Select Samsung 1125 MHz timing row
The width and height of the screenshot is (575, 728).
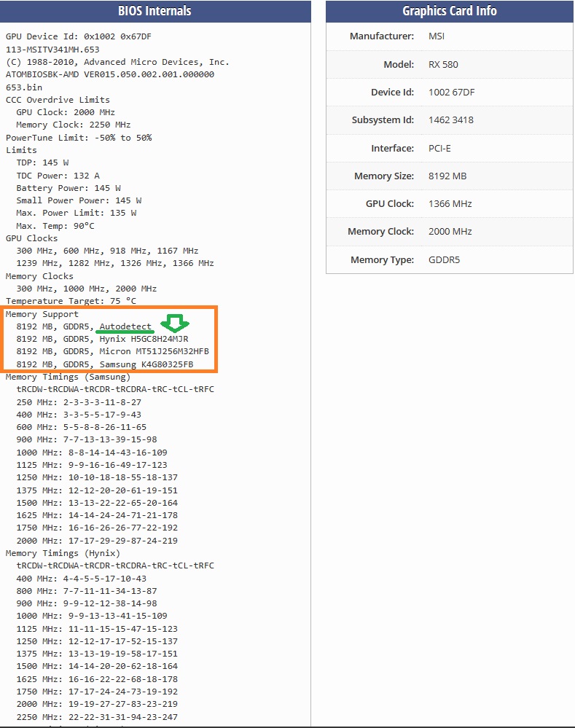pos(92,465)
